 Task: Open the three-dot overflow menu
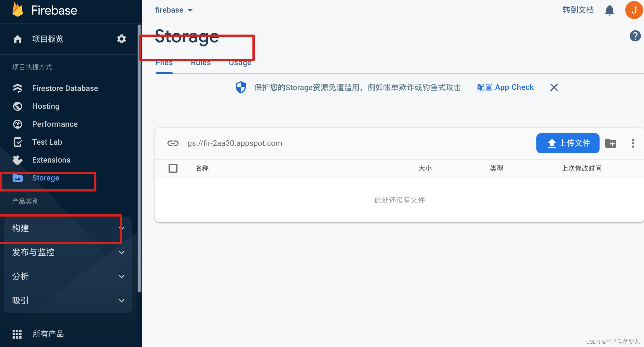[x=633, y=143]
